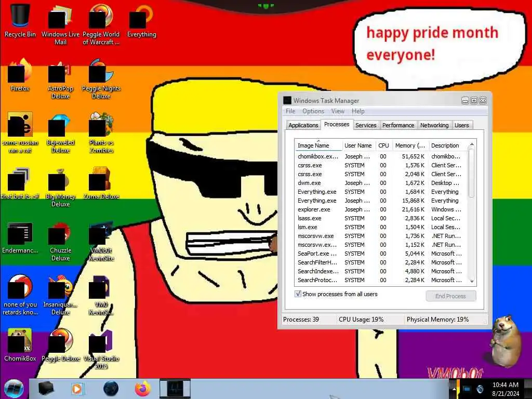Select Insaniquarium Deluxe desktop icon
This screenshot has height=399, width=532.
(x=60, y=295)
